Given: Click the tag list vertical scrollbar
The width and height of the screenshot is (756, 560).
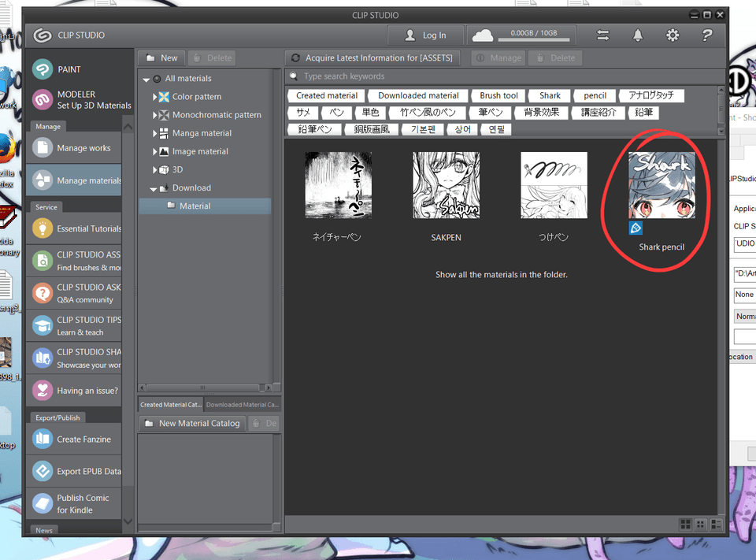Looking at the screenshot, I should click(x=721, y=110).
